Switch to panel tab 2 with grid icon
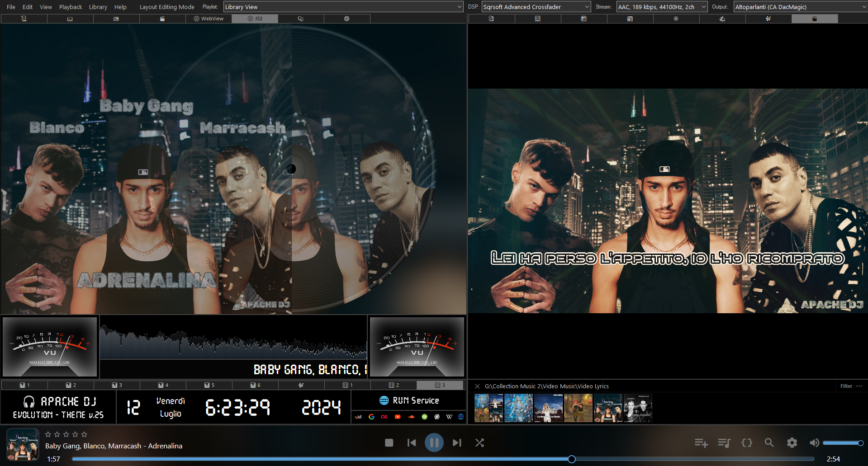868x466 pixels. pos(394,385)
